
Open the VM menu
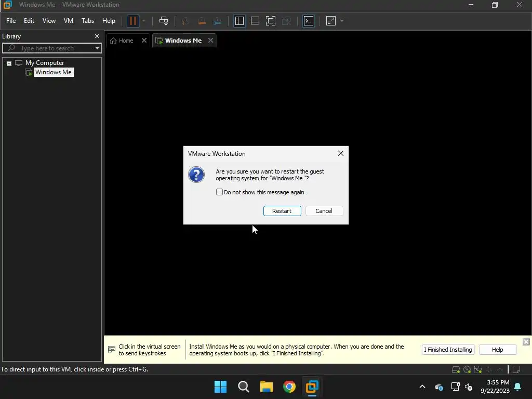(69, 21)
